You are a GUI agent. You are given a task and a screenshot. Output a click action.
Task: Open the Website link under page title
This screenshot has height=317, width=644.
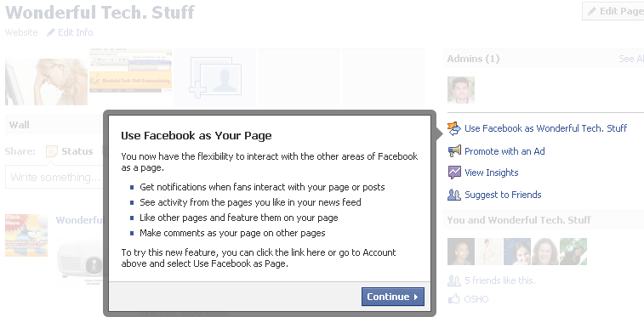(21, 32)
